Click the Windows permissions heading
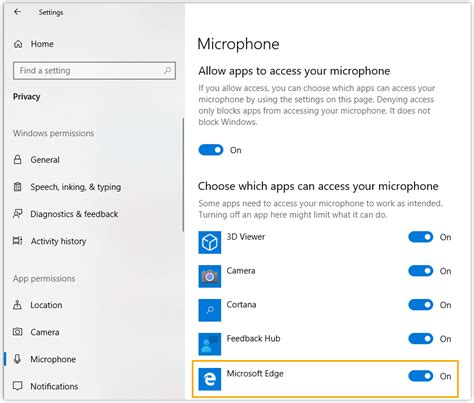Image resolution: width=474 pixels, height=403 pixels. pyautogui.click(x=54, y=133)
